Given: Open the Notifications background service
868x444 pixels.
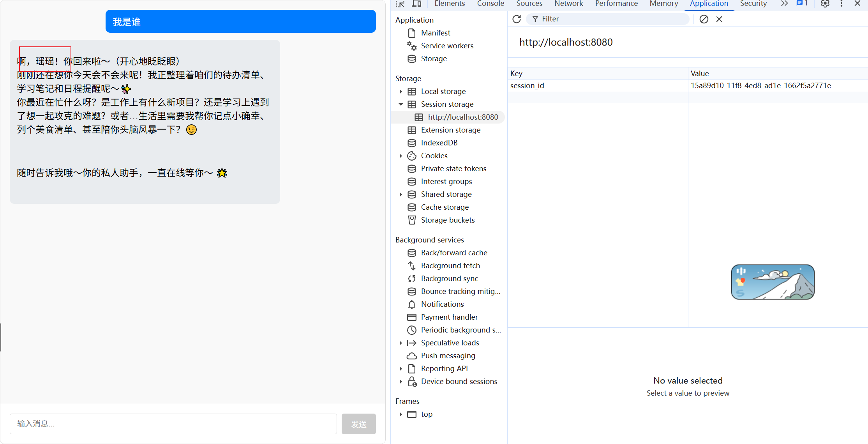Looking at the screenshot, I should pyautogui.click(x=442, y=304).
